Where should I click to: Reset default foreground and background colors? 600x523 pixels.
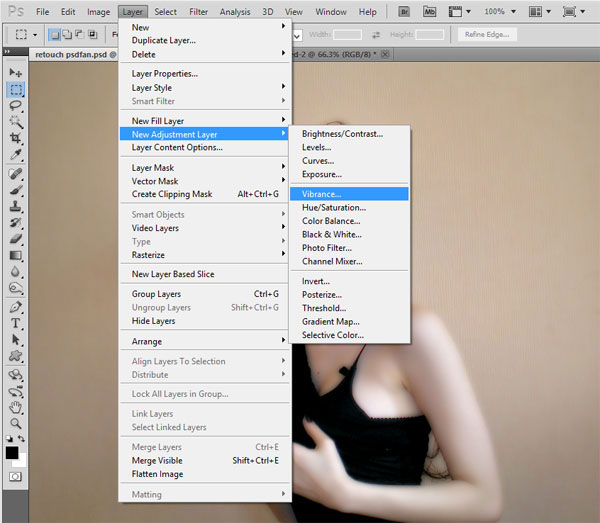[x=10, y=439]
